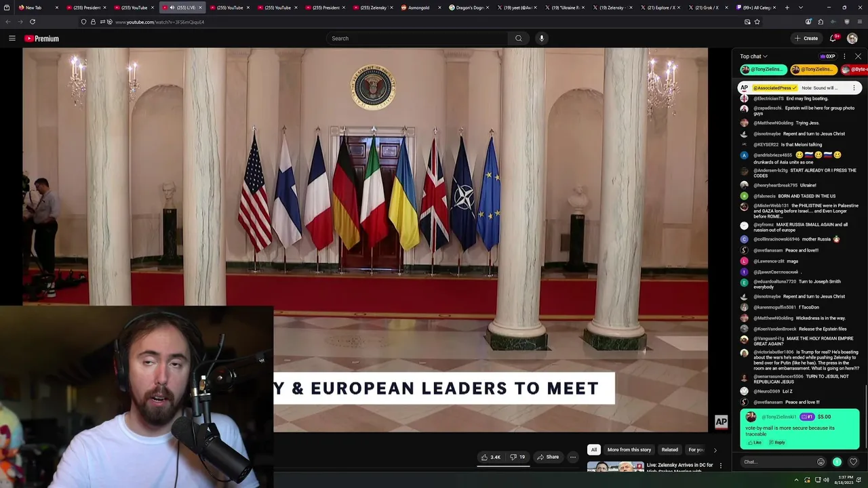Open the YouTube hamburger guide menu
868x488 pixels.
[x=12, y=39]
